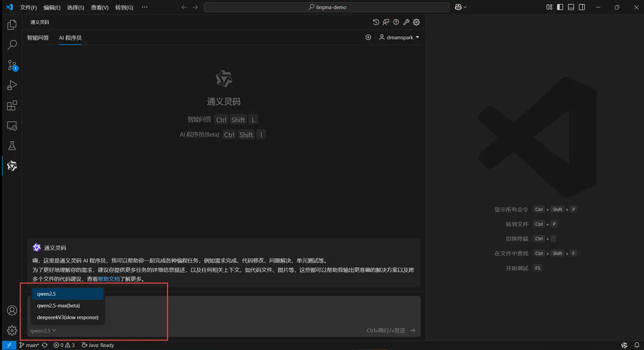Screen dimensions: 644x350
Task: Click the send arrow in chat input
Action: click(413, 330)
